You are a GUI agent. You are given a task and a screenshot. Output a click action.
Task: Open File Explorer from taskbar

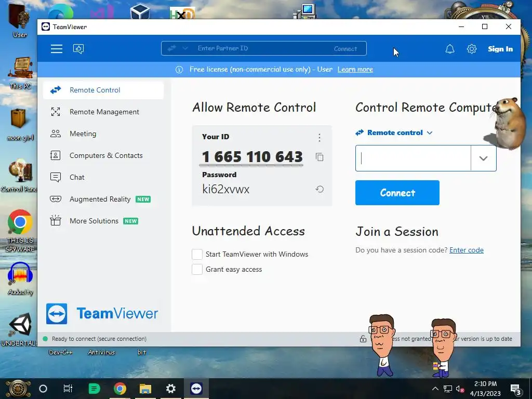(x=145, y=389)
